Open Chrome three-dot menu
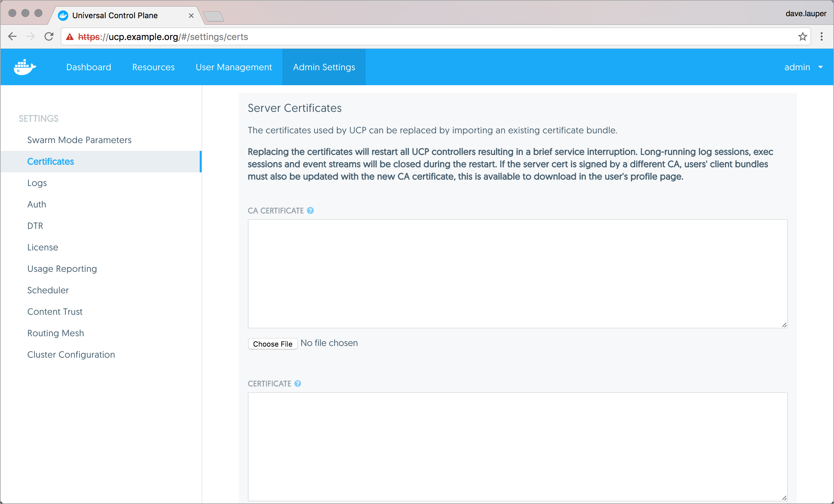Viewport: 834px width, 504px height. coord(821,36)
